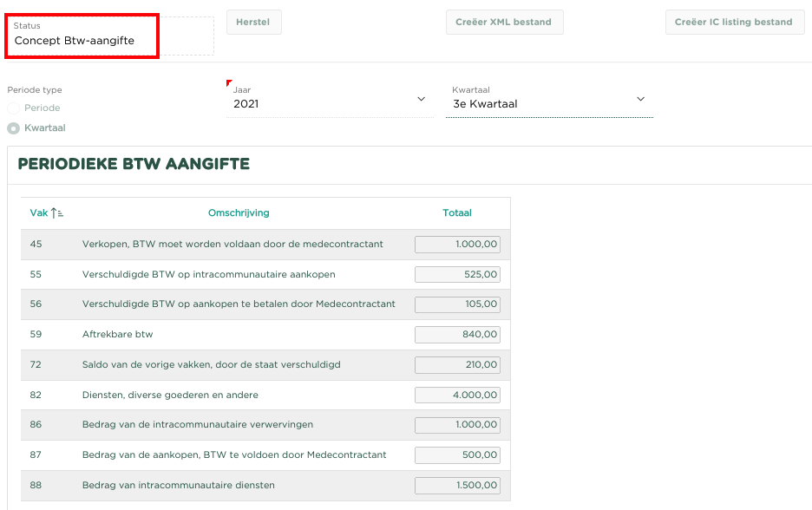
Task: Click the Herstel button
Action: click(x=253, y=23)
